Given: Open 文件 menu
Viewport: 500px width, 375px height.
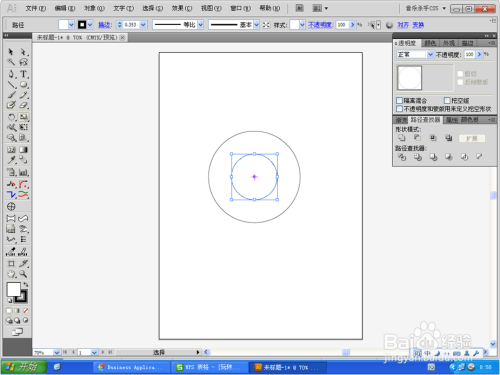Looking at the screenshot, I should tap(36, 8).
